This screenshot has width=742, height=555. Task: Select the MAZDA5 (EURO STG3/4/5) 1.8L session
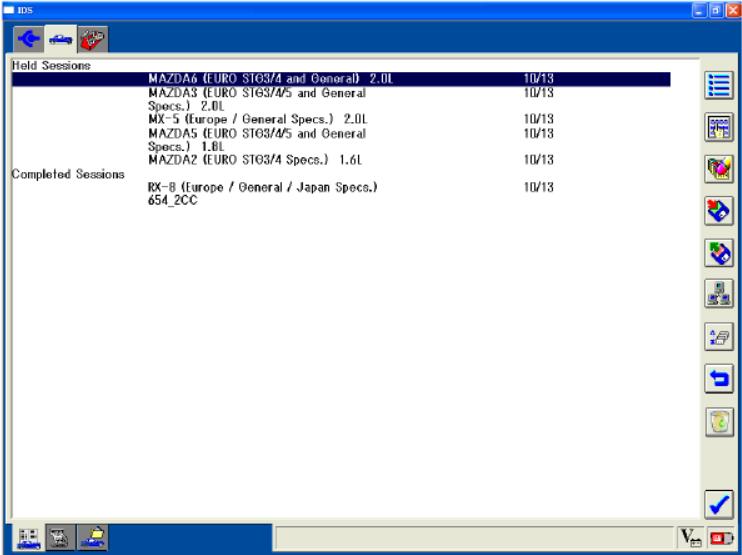pyautogui.click(x=341, y=140)
